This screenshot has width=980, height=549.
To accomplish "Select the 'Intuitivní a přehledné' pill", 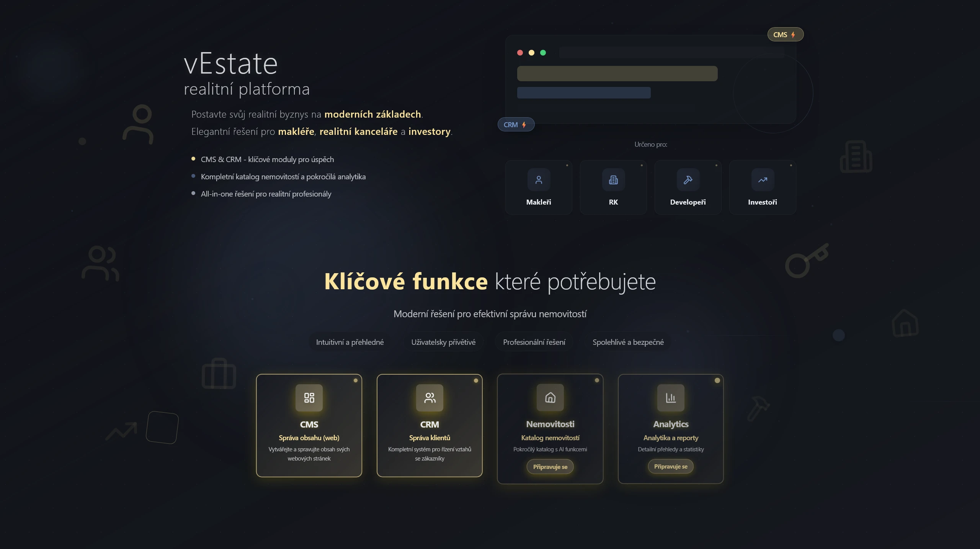I will point(350,342).
